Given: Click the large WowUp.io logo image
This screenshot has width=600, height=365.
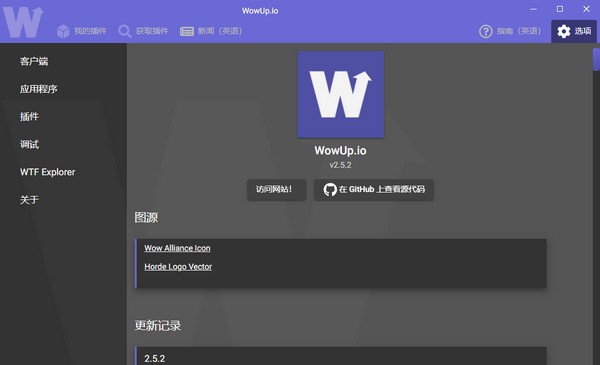Looking at the screenshot, I should pyautogui.click(x=341, y=95).
